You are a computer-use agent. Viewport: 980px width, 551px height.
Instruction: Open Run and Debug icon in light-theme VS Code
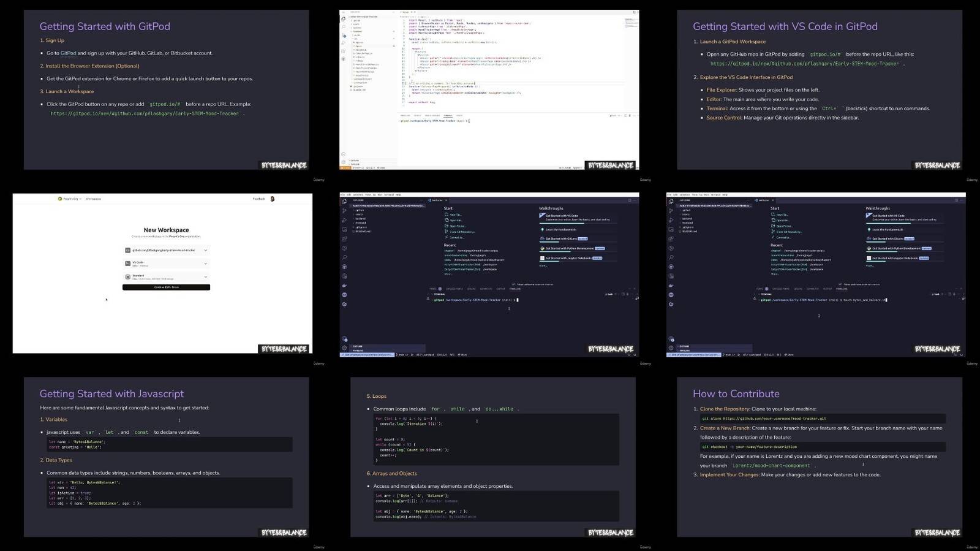[x=344, y=43]
